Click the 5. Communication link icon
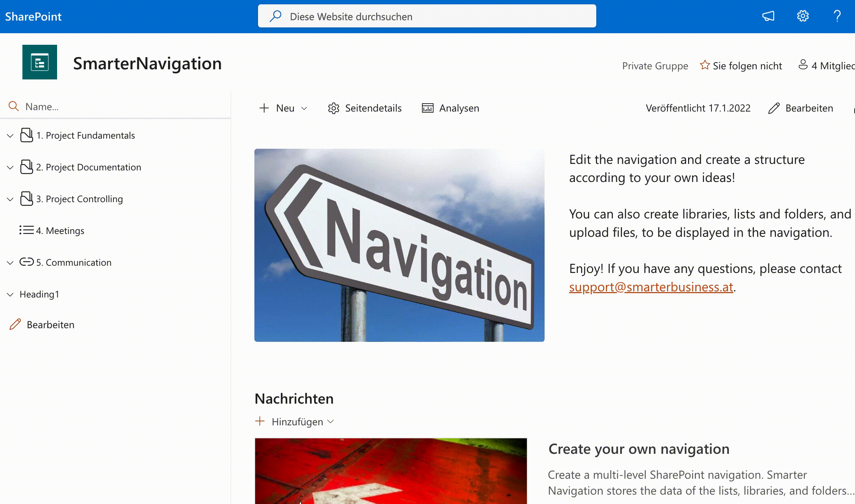The image size is (855, 504). click(26, 262)
